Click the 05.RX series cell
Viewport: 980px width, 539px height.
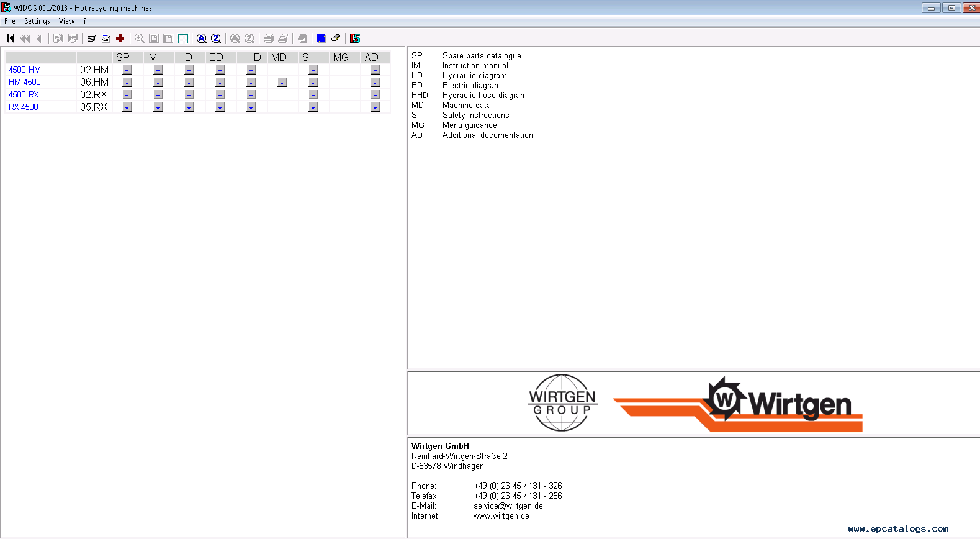tap(94, 107)
